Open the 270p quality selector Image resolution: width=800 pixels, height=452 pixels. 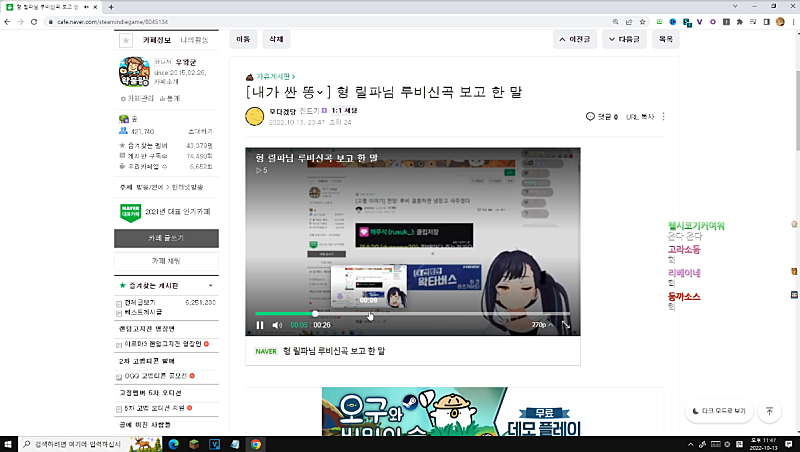tap(542, 325)
